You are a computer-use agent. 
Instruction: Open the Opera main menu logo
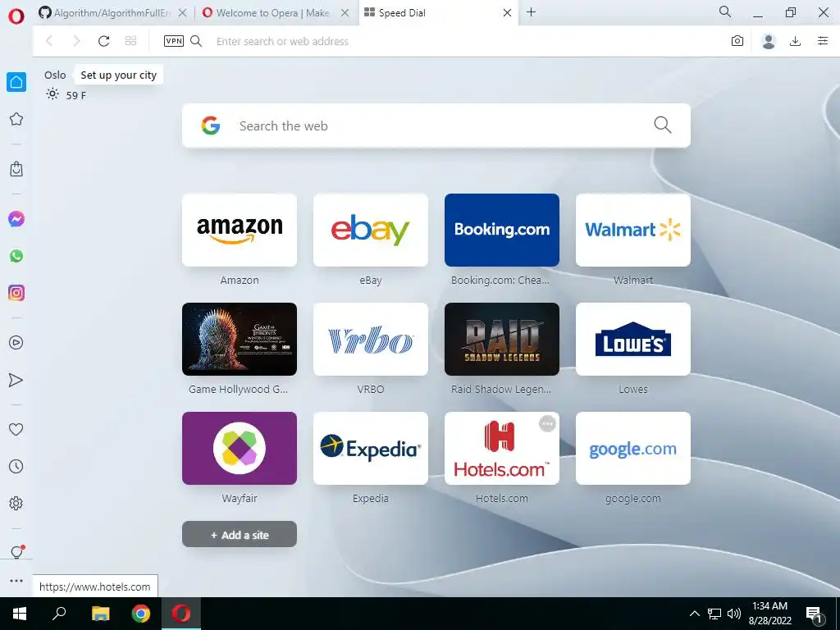point(16,16)
